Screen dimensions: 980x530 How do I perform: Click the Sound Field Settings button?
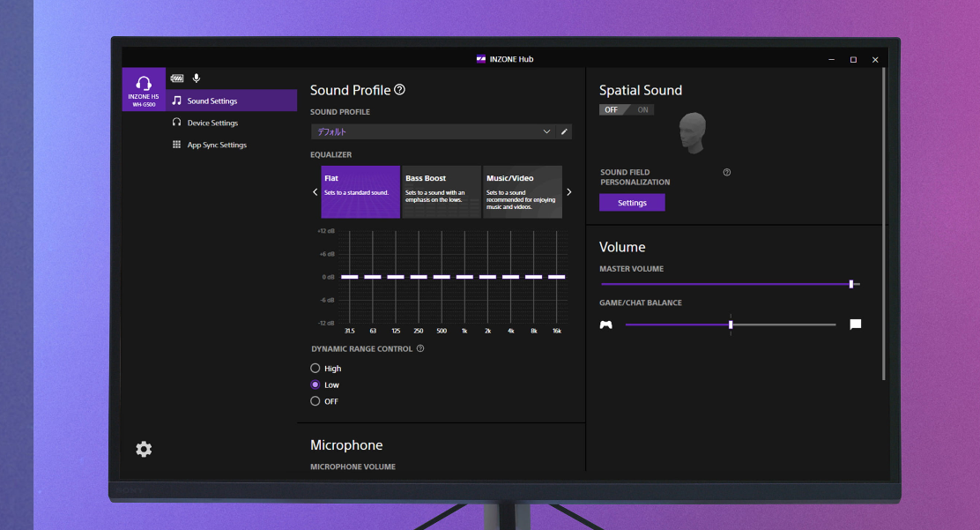click(632, 203)
